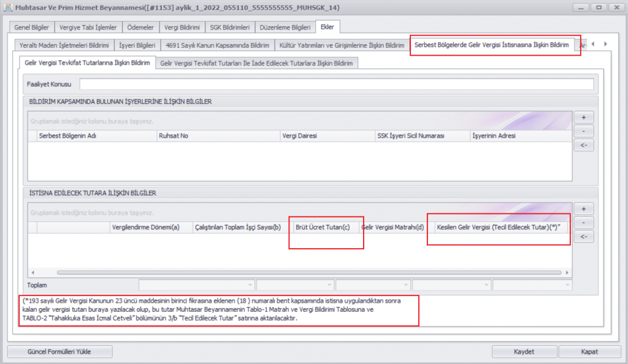This screenshot has height=364, width=628.
Task: Remove row from exemption amount grid
Action: [x=585, y=222]
